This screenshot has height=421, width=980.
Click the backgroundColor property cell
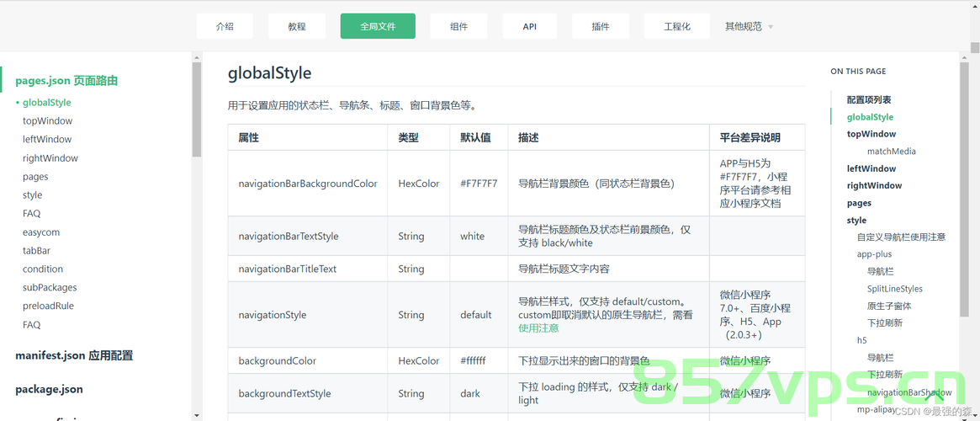pyautogui.click(x=308, y=361)
